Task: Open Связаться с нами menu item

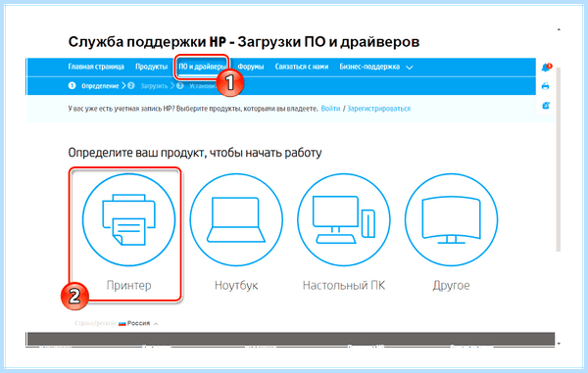Action: click(302, 67)
